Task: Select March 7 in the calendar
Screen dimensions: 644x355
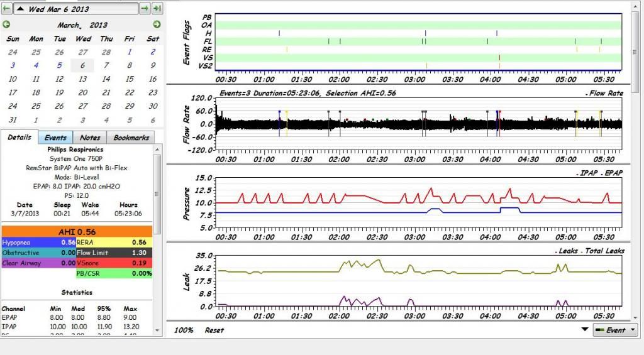Action: (x=106, y=65)
